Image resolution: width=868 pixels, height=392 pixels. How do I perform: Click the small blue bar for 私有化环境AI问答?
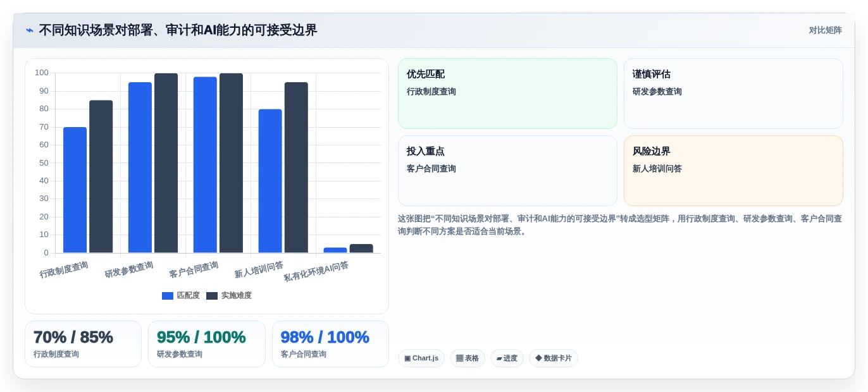[x=335, y=250]
